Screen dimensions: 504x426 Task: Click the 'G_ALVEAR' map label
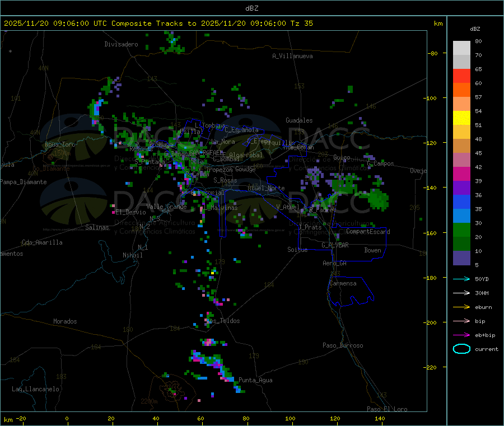coord(335,245)
